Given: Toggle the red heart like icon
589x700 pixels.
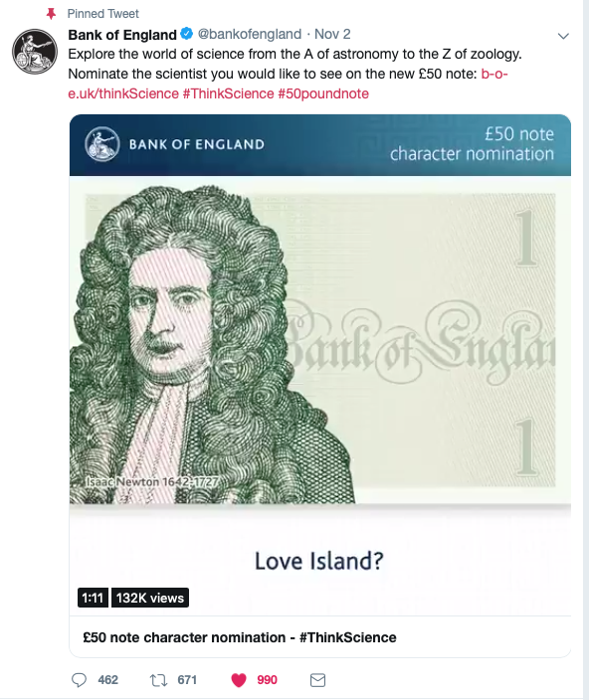Looking at the screenshot, I should [x=239, y=680].
